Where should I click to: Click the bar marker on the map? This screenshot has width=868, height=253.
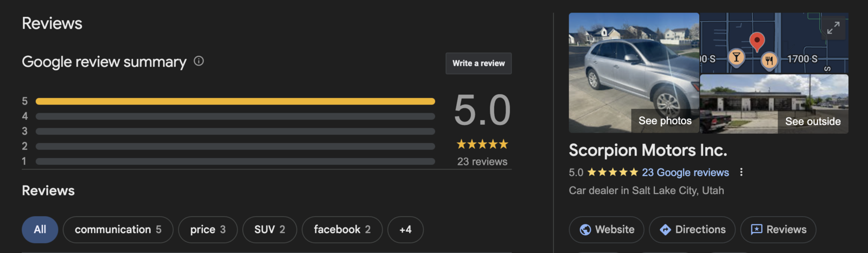(x=736, y=57)
